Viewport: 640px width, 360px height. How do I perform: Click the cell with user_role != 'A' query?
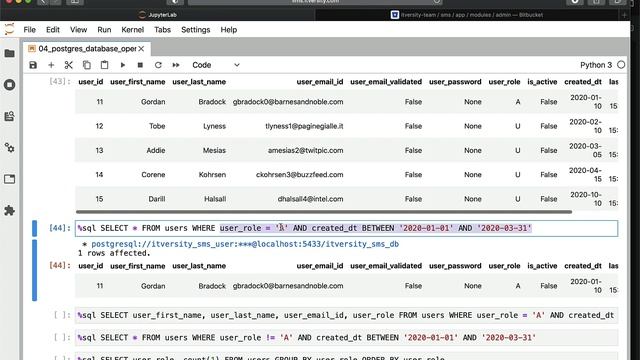click(346, 338)
